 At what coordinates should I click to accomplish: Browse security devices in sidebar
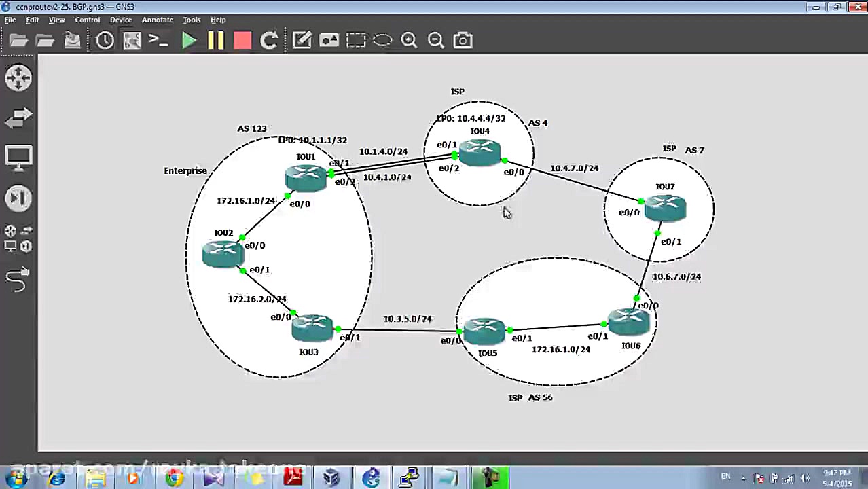[18, 198]
